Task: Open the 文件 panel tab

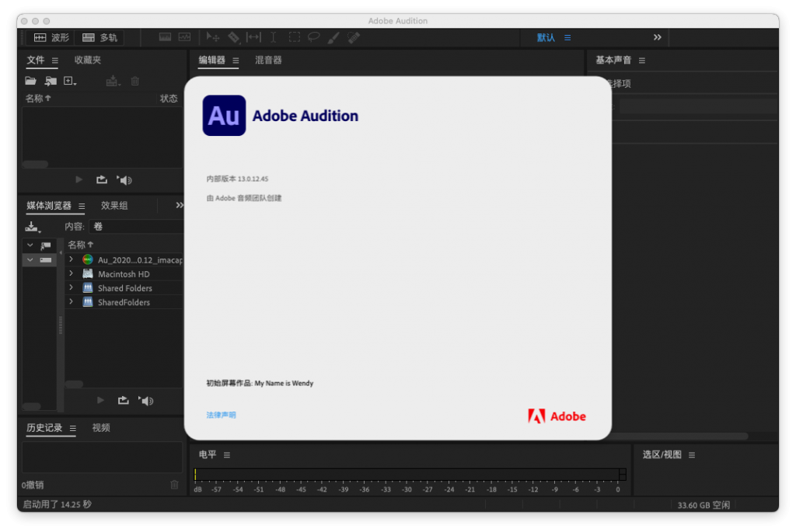Action: click(x=36, y=60)
